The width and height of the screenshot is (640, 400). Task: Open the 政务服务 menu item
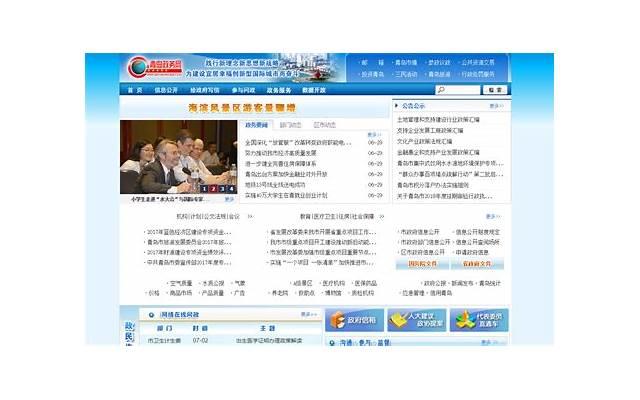tap(279, 90)
